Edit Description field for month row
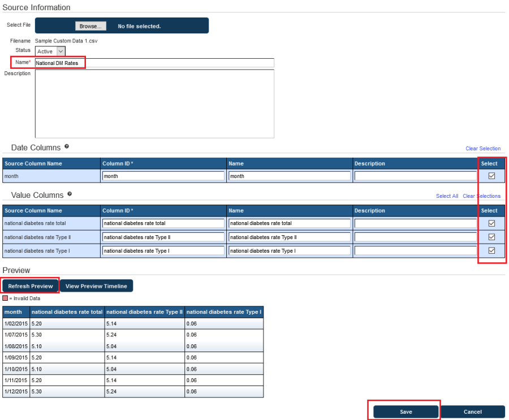 click(x=416, y=176)
